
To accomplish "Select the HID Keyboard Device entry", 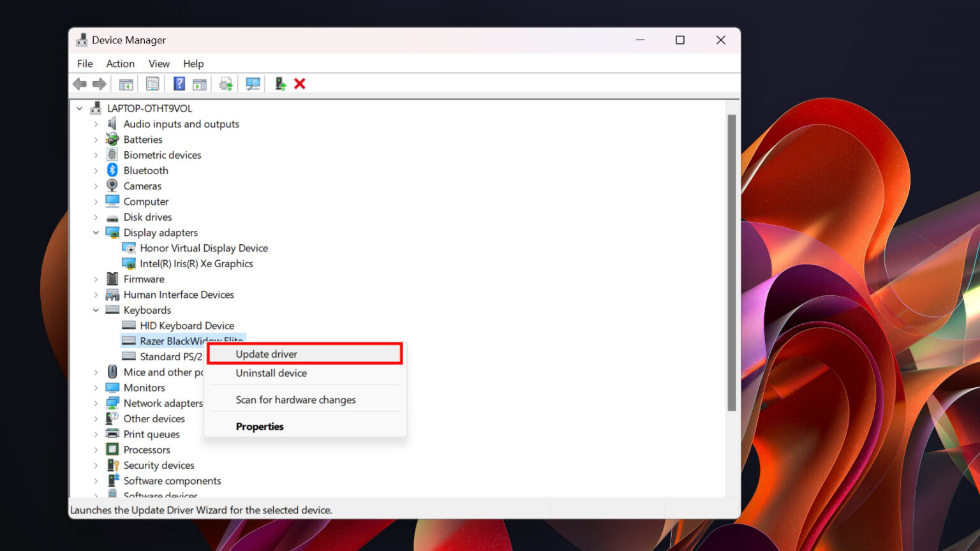I will pos(187,325).
